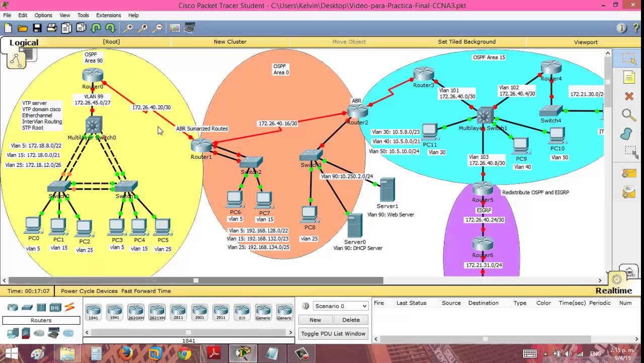The height and width of the screenshot is (363, 644).
Task: Open the Extensions menu
Action: point(108,15)
